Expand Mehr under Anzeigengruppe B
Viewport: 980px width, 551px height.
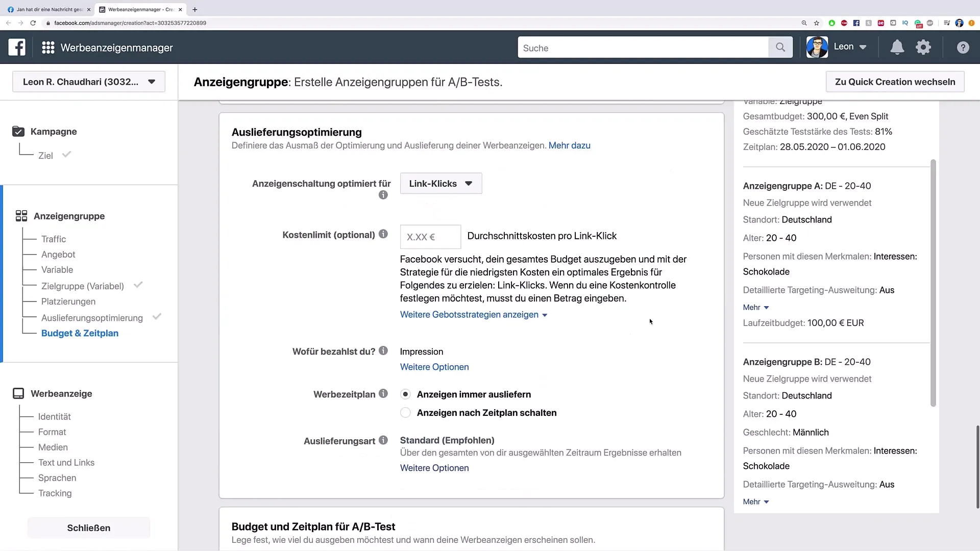click(x=756, y=502)
